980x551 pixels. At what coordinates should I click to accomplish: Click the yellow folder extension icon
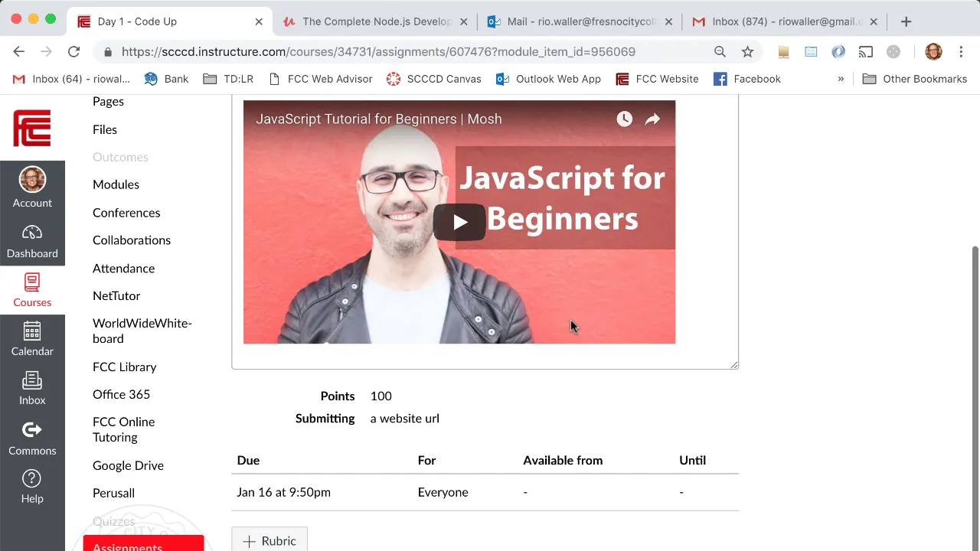coord(783,51)
